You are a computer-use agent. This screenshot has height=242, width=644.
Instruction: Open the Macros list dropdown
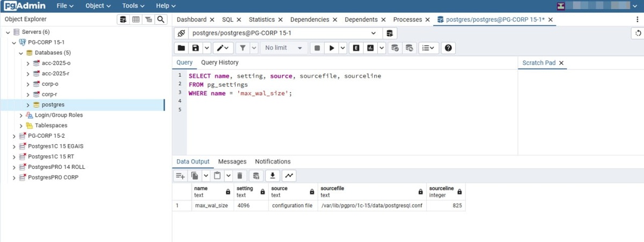(428, 48)
